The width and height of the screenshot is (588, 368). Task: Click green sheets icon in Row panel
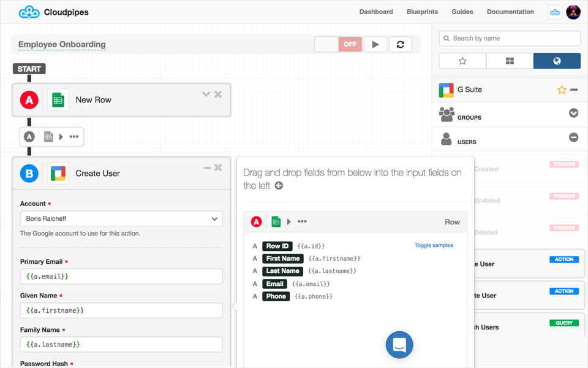click(x=276, y=222)
